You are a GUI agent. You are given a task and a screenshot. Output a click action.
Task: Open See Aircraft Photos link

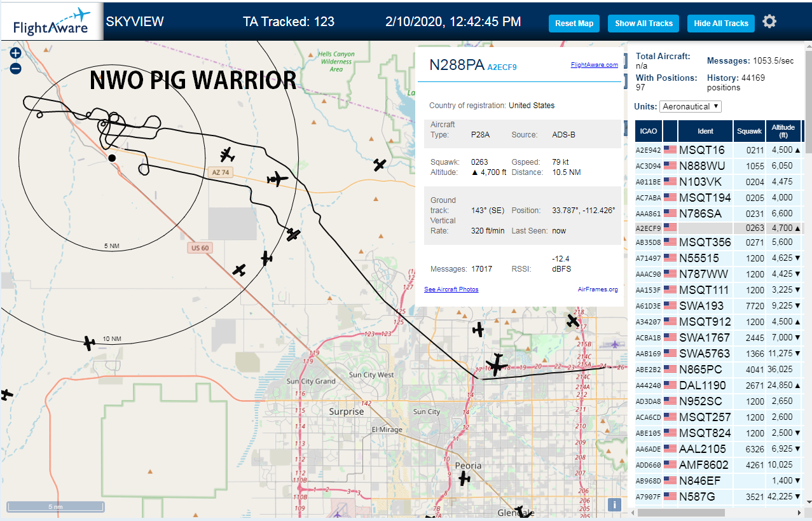(x=451, y=289)
